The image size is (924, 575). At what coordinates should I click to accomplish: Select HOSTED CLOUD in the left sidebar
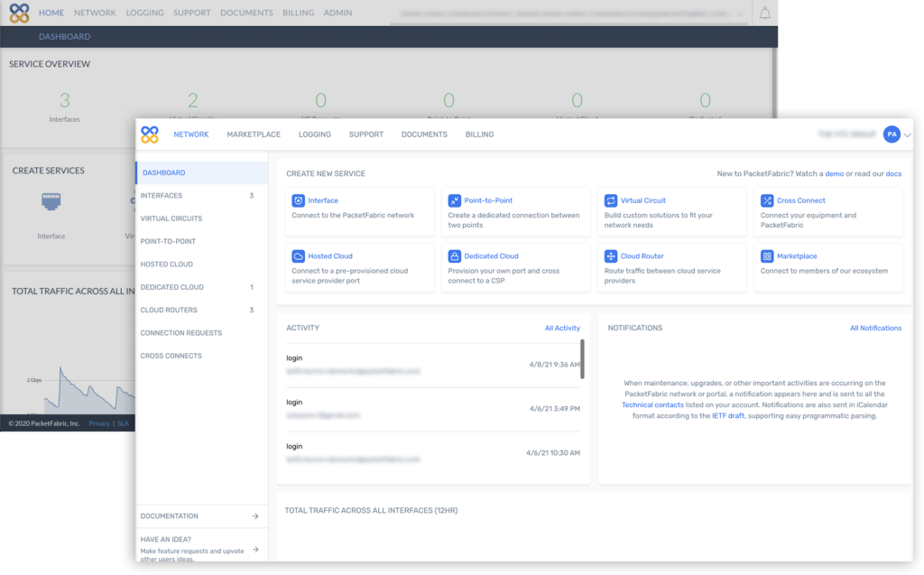[201, 264]
